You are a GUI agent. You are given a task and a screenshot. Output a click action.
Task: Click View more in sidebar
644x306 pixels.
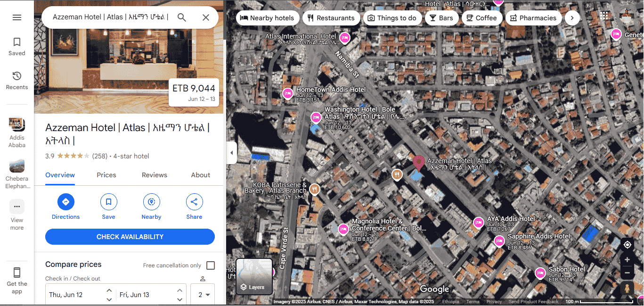tap(17, 215)
